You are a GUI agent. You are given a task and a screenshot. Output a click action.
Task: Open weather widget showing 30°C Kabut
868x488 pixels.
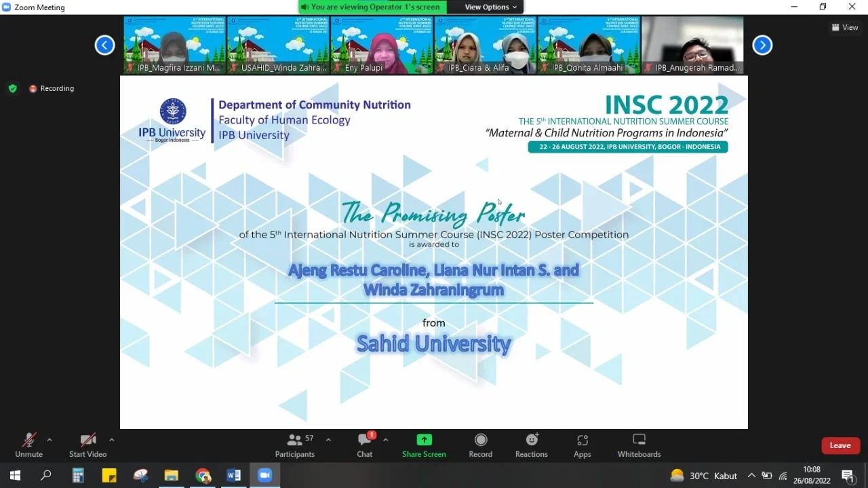click(703, 476)
